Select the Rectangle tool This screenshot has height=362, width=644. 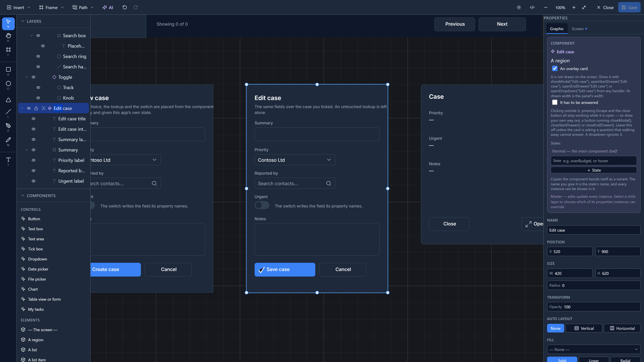pos(8,71)
